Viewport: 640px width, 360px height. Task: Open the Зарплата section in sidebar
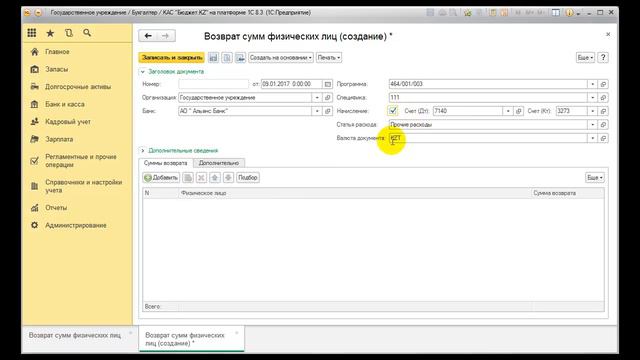(x=59, y=139)
